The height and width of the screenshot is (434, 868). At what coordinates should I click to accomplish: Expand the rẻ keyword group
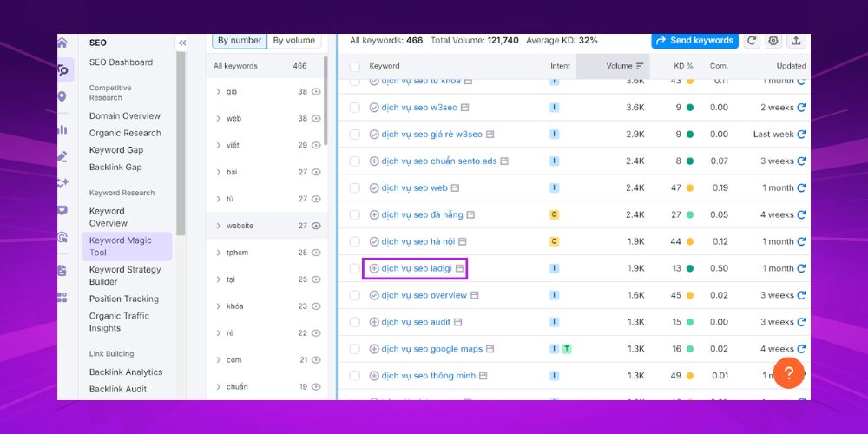point(219,333)
